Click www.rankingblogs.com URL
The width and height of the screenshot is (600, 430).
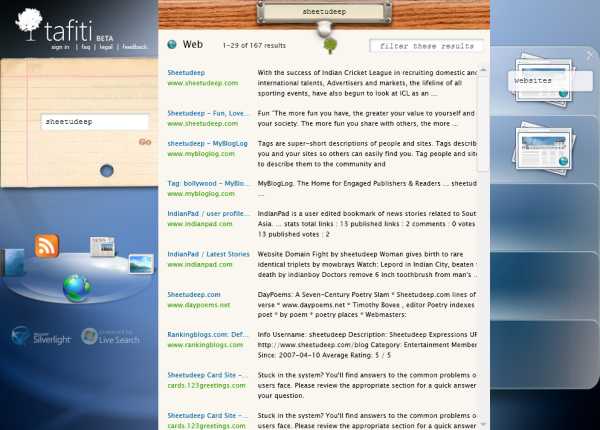pos(205,345)
